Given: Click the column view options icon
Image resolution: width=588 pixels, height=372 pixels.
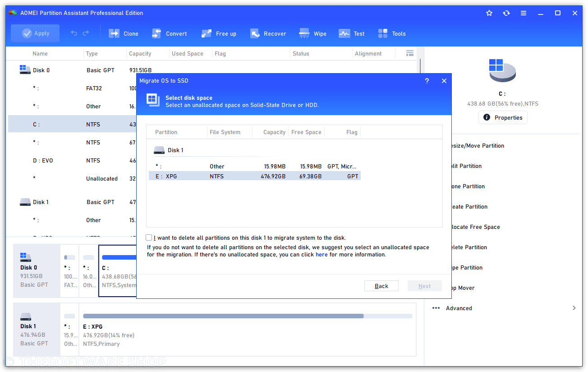Looking at the screenshot, I should click(x=410, y=53).
